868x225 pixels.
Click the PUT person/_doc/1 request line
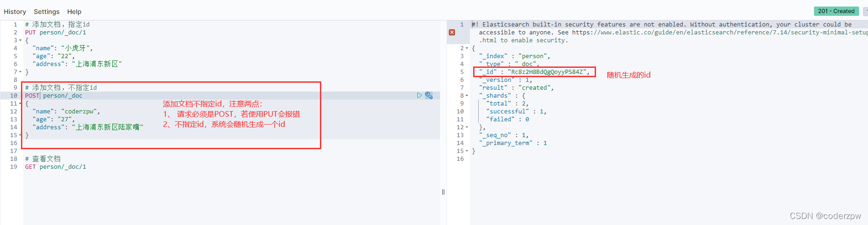pyautogui.click(x=55, y=33)
